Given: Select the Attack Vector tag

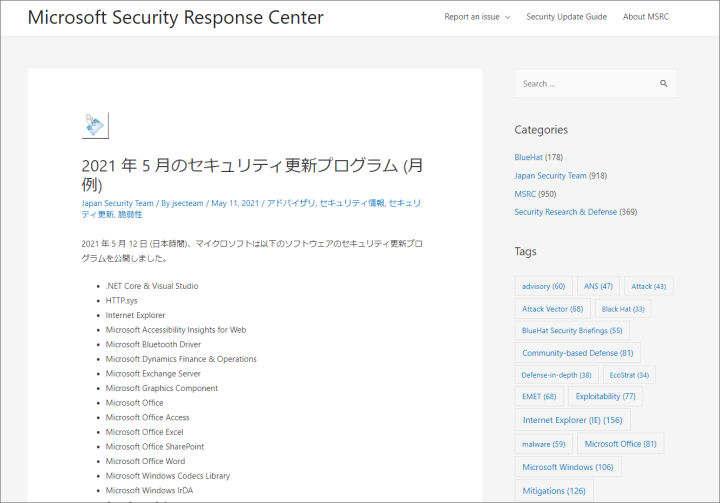Looking at the screenshot, I should pyautogui.click(x=552, y=309).
